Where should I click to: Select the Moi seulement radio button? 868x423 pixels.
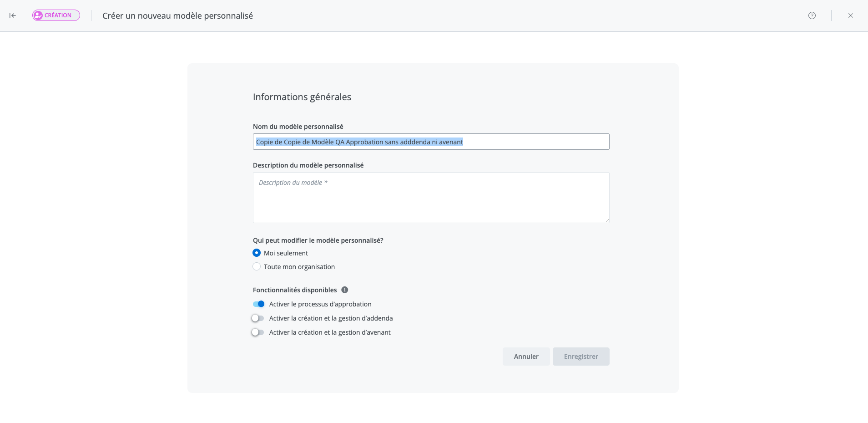click(x=257, y=253)
